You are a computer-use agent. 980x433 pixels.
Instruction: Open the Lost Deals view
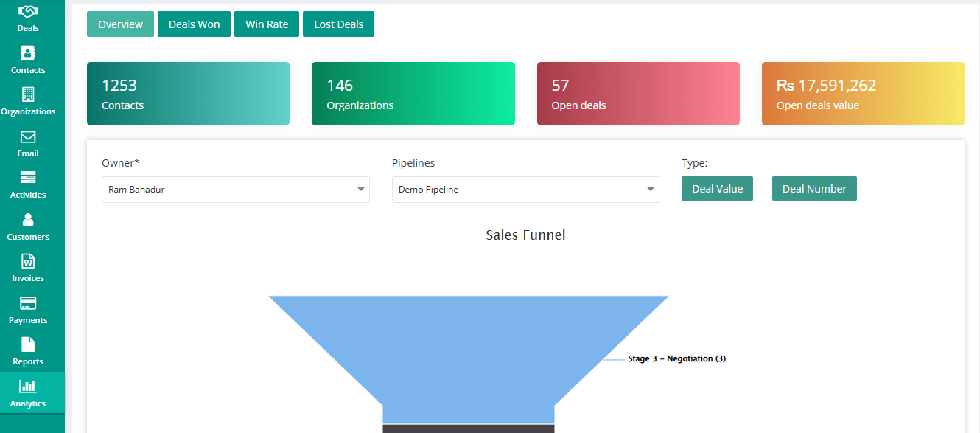[338, 24]
